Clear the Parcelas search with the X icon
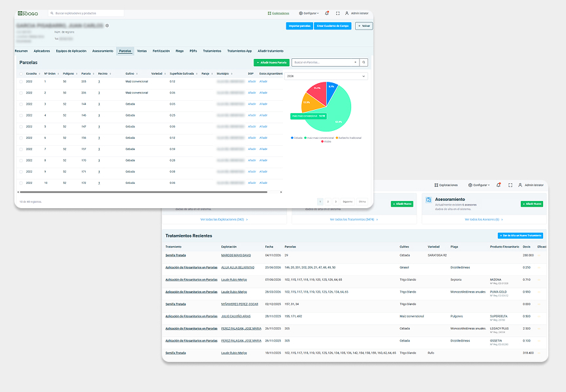 tap(356, 62)
